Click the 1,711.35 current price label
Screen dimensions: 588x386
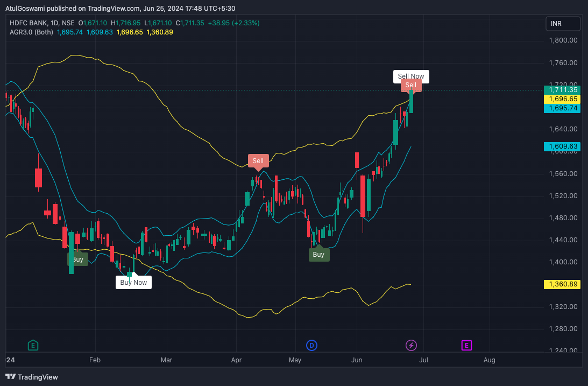coord(563,90)
